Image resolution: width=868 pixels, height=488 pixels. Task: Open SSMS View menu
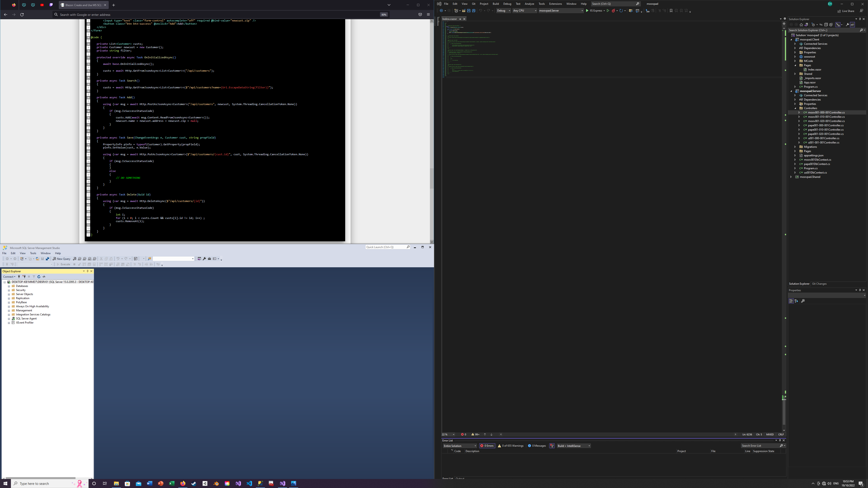pos(23,253)
